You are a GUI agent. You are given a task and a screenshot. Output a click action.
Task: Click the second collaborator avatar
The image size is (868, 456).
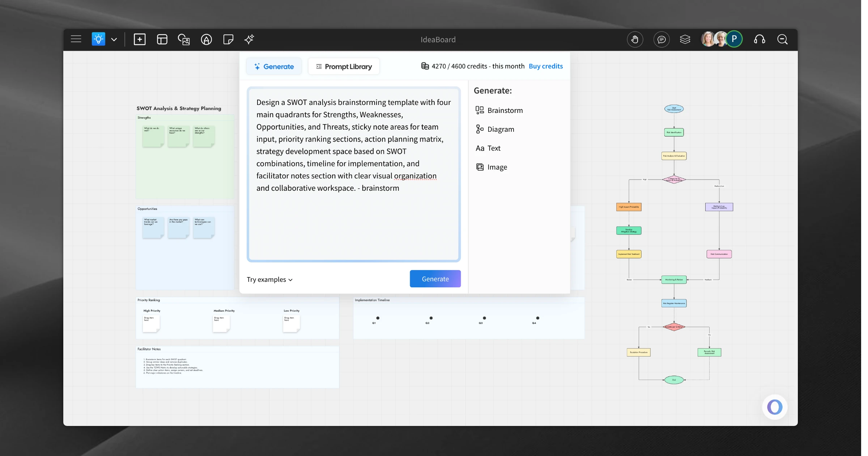(721, 39)
